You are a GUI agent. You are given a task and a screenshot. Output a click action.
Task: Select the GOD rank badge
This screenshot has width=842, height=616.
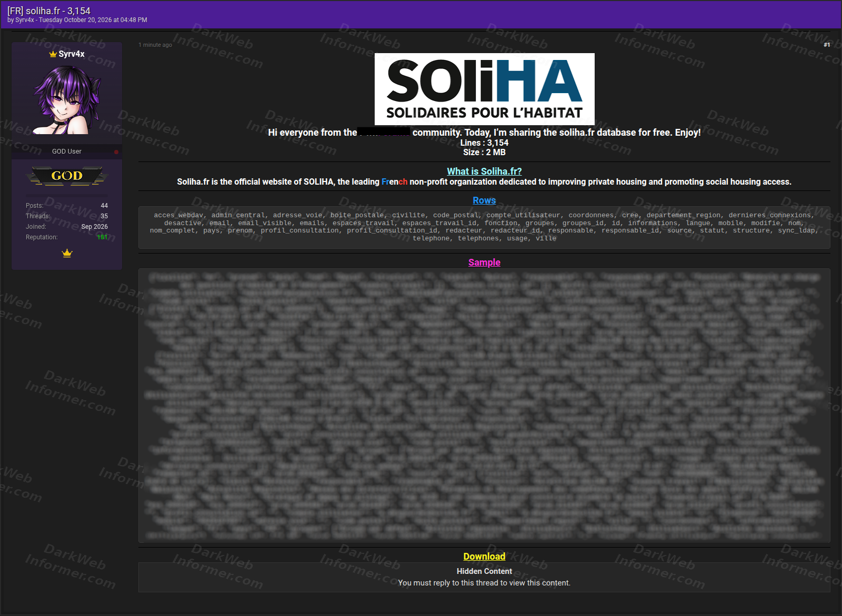click(67, 176)
